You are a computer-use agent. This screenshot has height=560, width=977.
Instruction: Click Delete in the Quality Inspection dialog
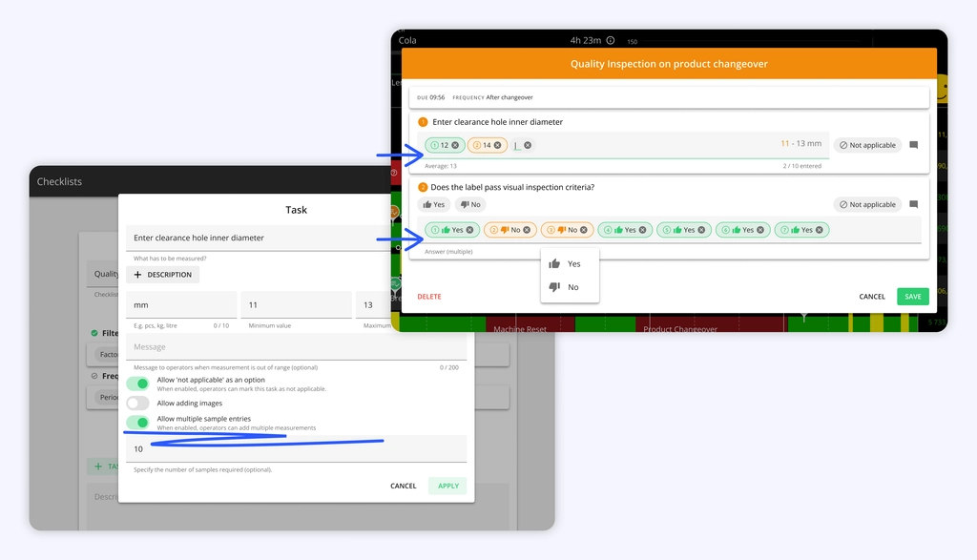pos(429,297)
